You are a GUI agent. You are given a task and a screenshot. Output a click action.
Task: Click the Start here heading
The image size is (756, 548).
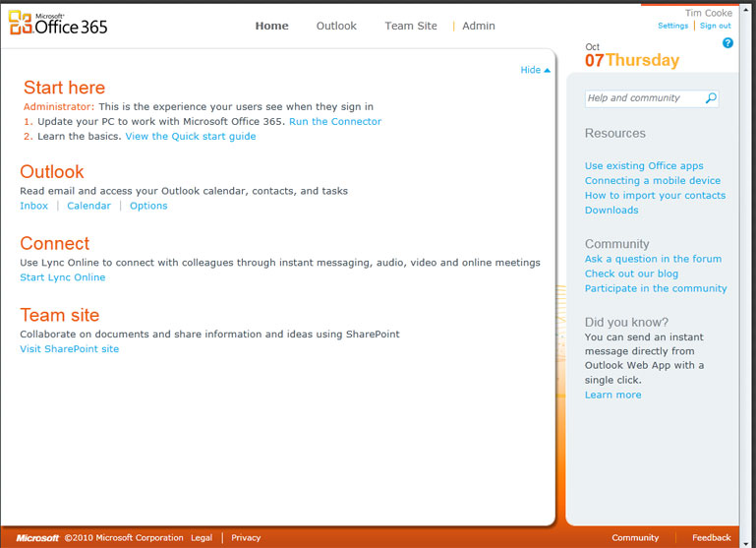tap(64, 88)
